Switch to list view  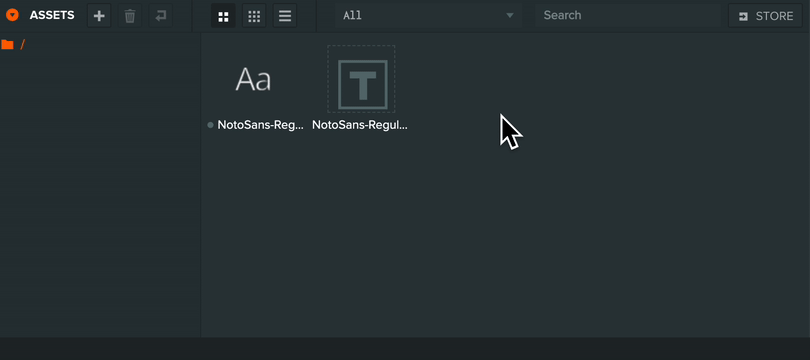tap(285, 16)
